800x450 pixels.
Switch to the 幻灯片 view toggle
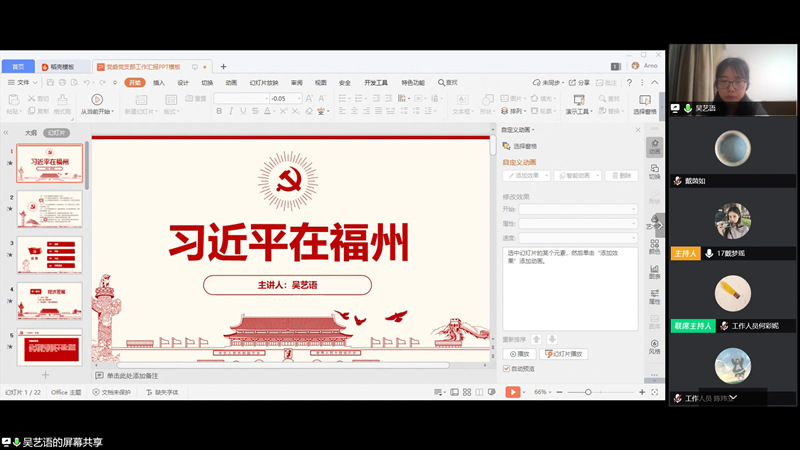point(58,132)
